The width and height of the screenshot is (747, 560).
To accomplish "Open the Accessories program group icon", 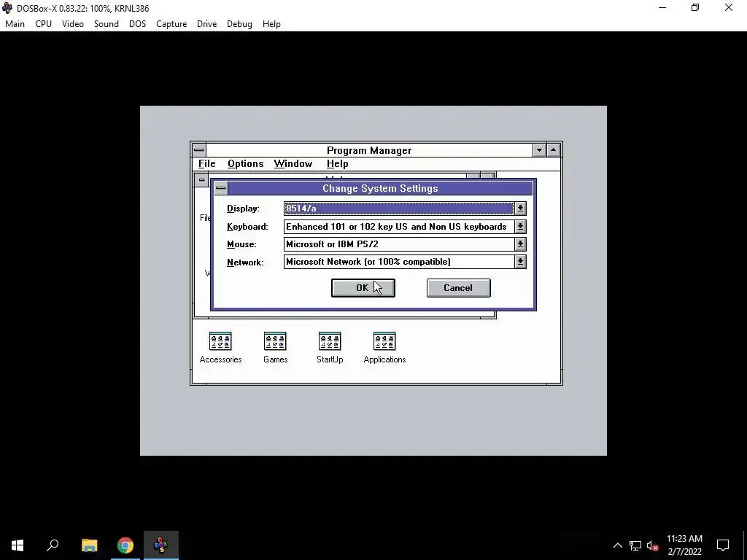I will (x=220, y=341).
